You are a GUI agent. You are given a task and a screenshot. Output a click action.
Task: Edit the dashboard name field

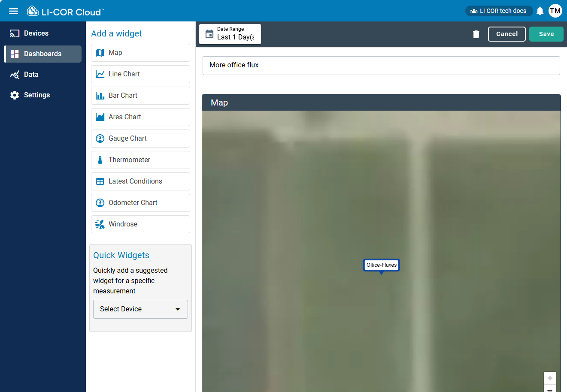click(381, 66)
